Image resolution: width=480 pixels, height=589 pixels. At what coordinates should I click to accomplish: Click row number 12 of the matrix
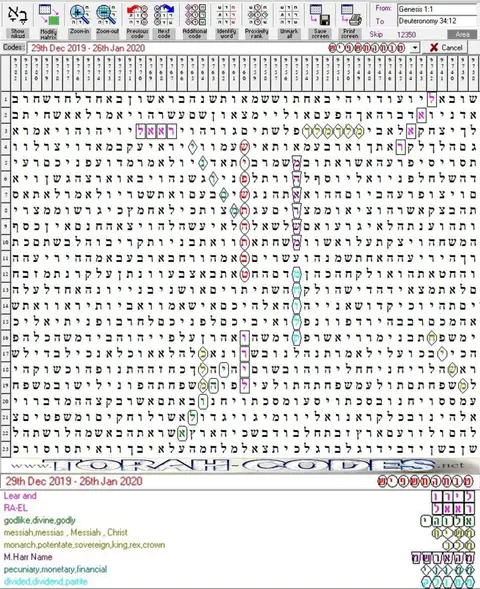[5, 274]
